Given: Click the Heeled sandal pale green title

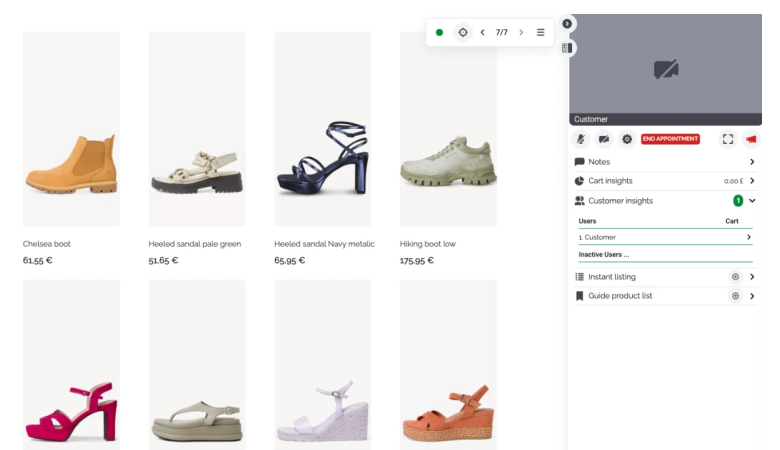Looking at the screenshot, I should [x=195, y=244].
